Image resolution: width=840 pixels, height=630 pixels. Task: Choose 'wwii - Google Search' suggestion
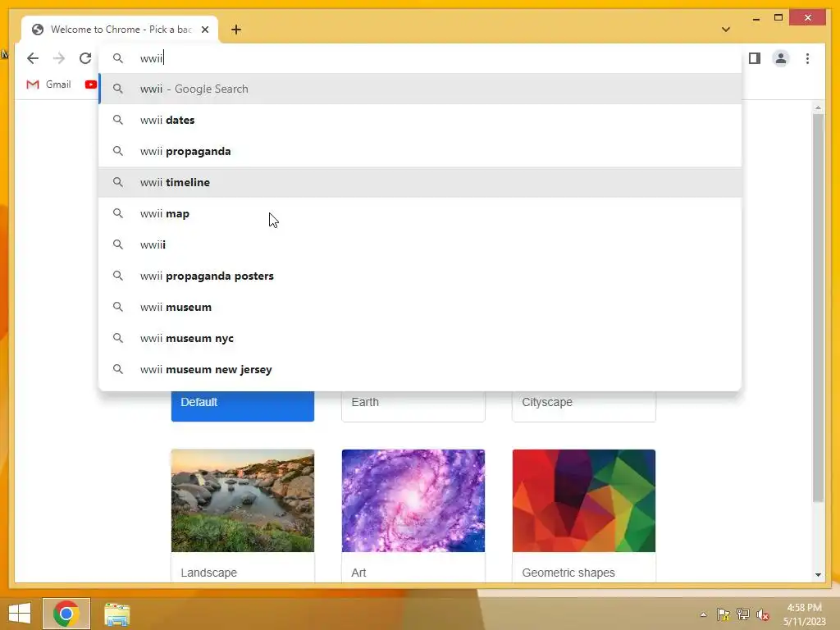coord(420,89)
